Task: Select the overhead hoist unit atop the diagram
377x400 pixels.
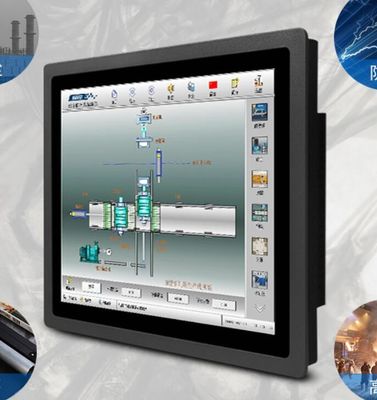Action: click(x=145, y=128)
